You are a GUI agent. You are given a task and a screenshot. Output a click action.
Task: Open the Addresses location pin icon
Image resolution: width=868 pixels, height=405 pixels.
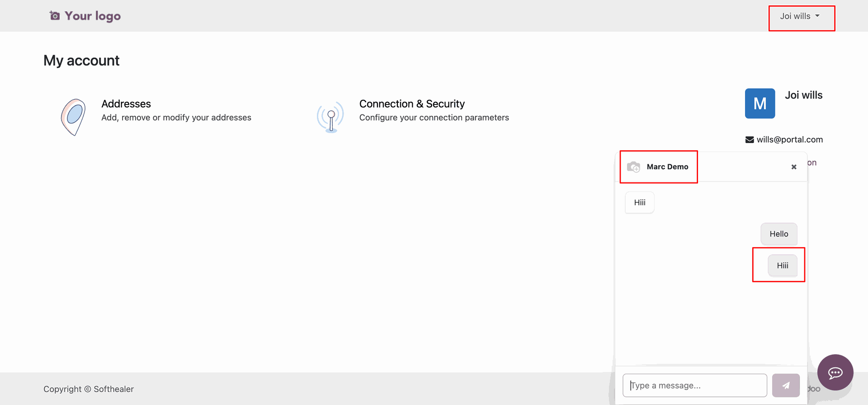coord(73,117)
